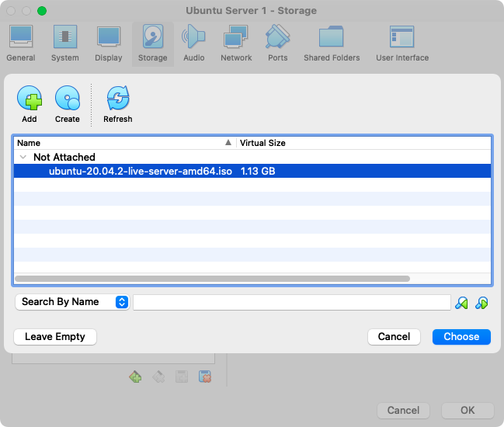The width and height of the screenshot is (504, 427).
Task: Collapse the Not Attached group
Action: (x=23, y=157)
